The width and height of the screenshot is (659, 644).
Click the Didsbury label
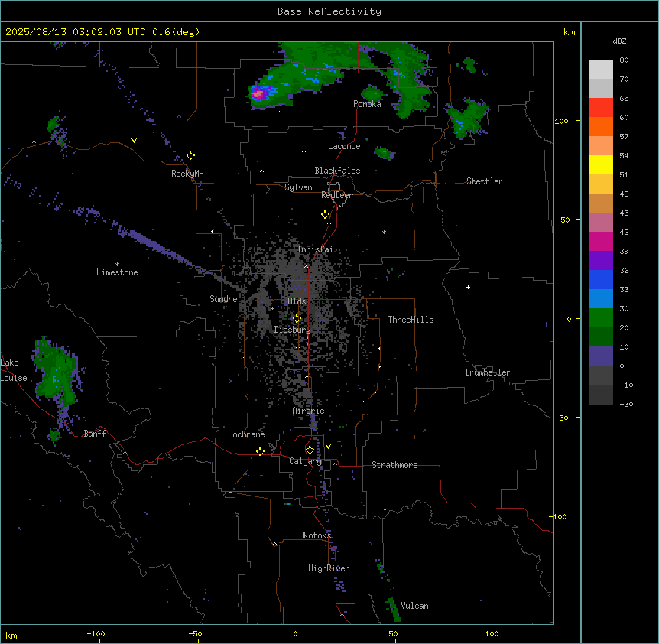point(293,330)
